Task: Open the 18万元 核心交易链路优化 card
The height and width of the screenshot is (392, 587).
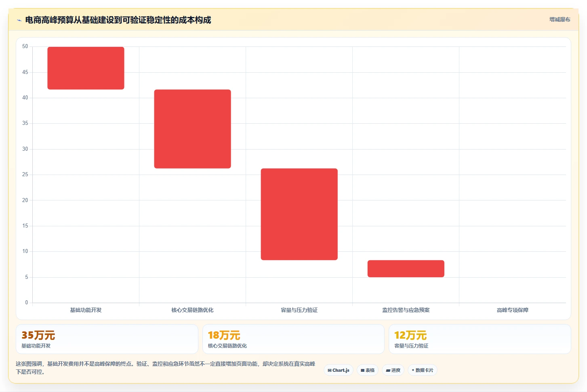Action: point(293,339)
